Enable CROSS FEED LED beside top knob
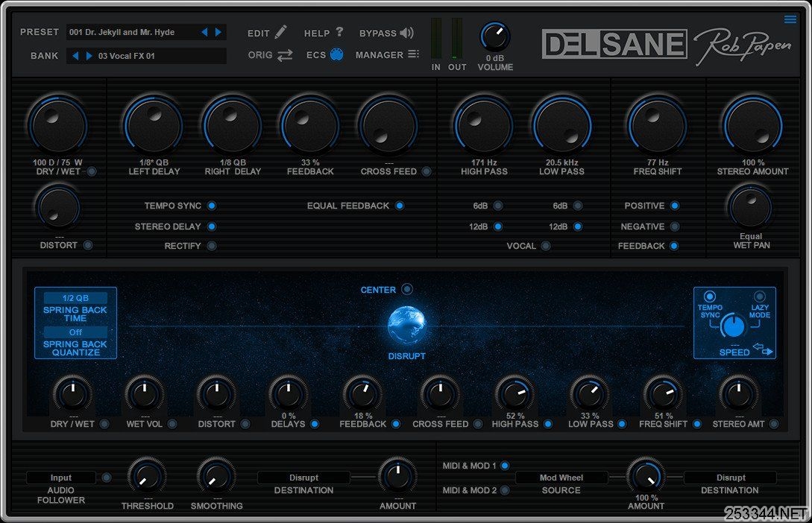The width and height of the screenshot is (812, 523). (427, 171)
